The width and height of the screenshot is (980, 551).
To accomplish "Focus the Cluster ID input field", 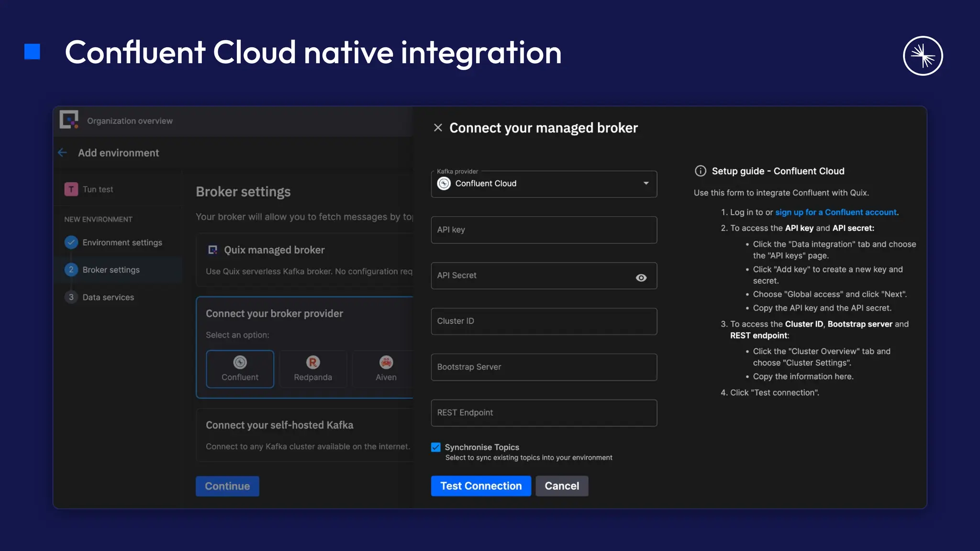I will click(x=544, y=321).
